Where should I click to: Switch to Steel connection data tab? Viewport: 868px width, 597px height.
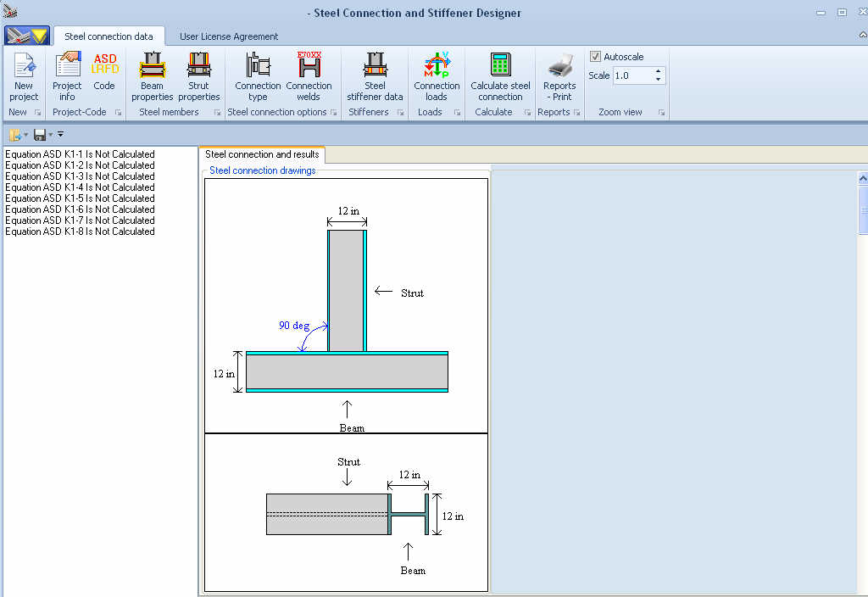coord(108,36)
